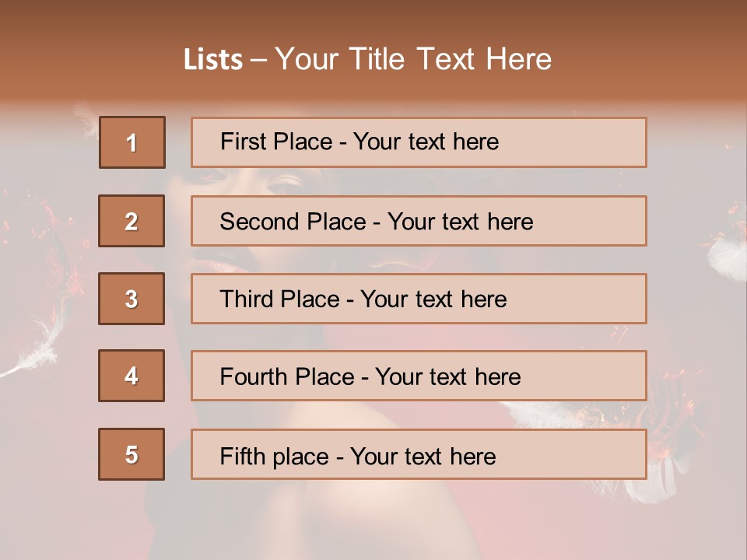Click the number 5 box
Viewport: 747px width, 560px height.
[x=132, y=454]
